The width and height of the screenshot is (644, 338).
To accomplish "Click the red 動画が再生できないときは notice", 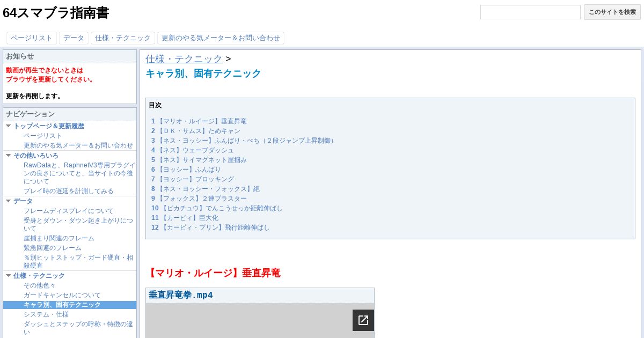I will tap(45, 70).
